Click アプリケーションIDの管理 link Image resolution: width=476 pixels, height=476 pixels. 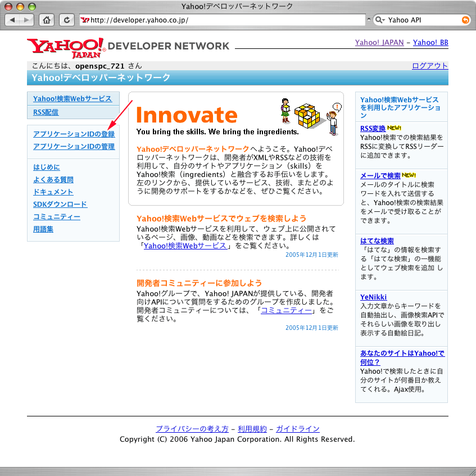(x=74, y=147)
